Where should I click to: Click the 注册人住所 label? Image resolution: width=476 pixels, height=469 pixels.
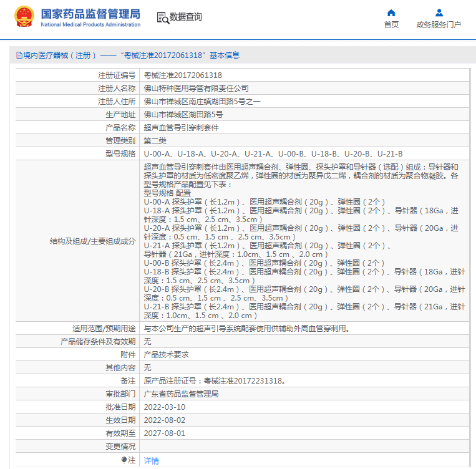pyautogui.click(x=117, y=102)
